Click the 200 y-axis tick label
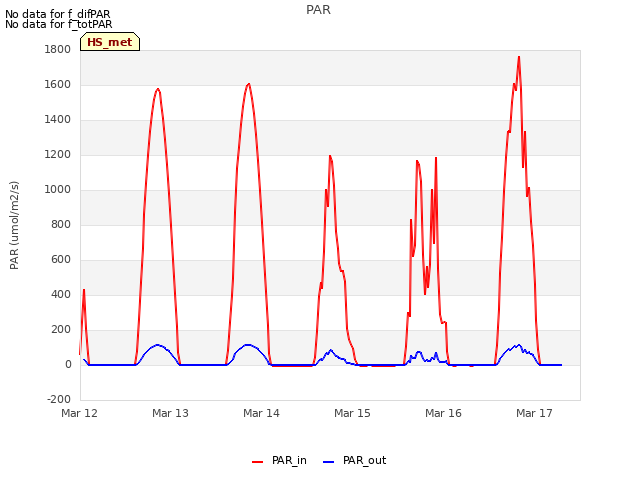The height and width of the screenshot is (480, 640). pos(61,330)
